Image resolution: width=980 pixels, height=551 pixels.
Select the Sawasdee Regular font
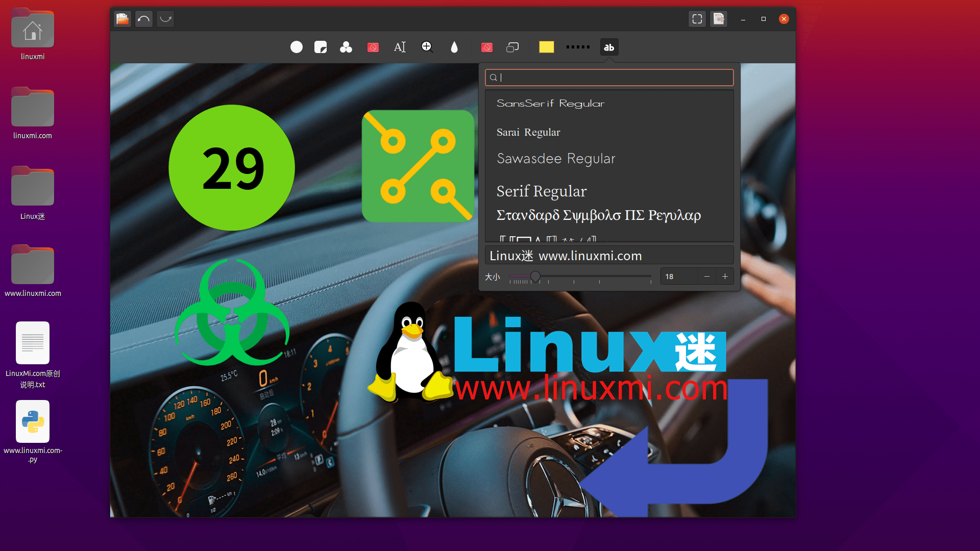point(556,158)
